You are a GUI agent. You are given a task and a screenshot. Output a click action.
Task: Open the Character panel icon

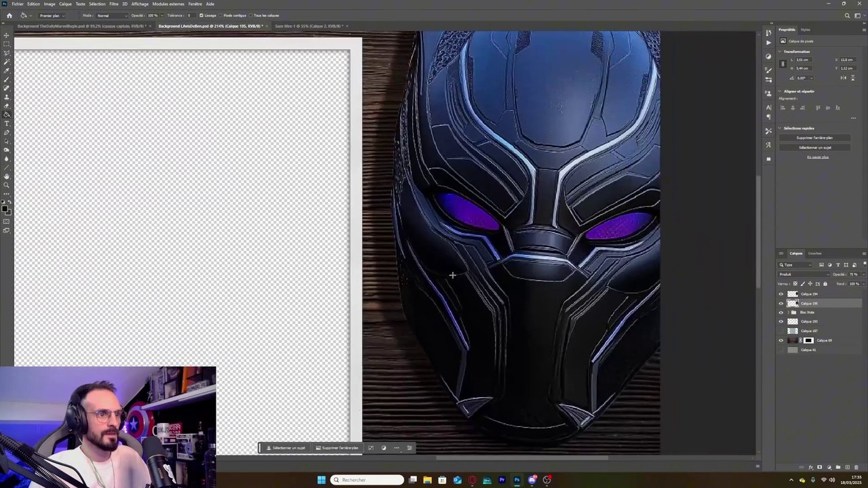768,107
